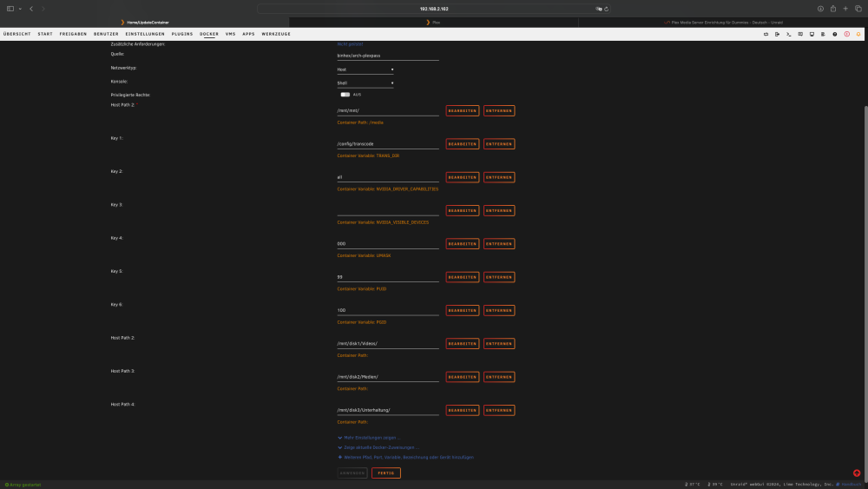Click the plus icon to add path or variable
Viewport: 868px width, 489px height.
[340, 458]
